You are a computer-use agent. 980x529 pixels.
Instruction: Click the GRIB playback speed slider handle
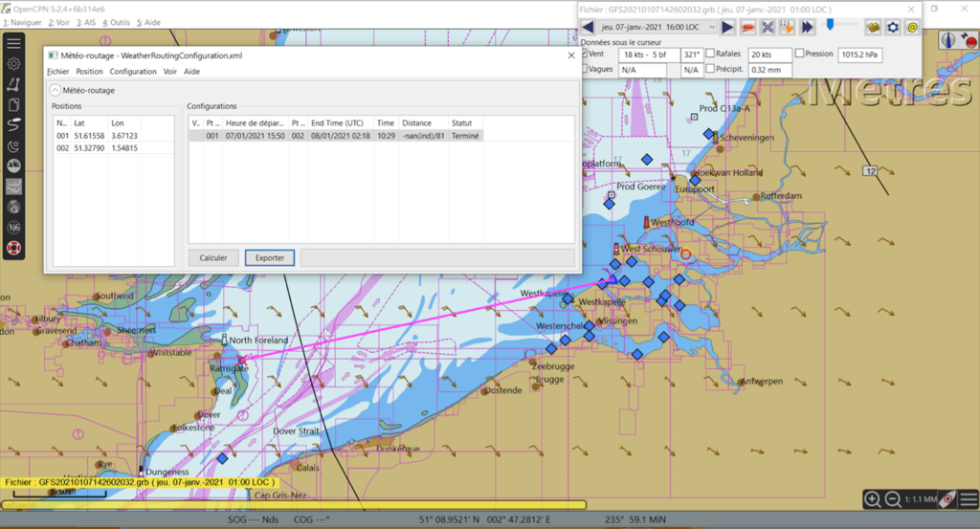[x=830, y=24]
